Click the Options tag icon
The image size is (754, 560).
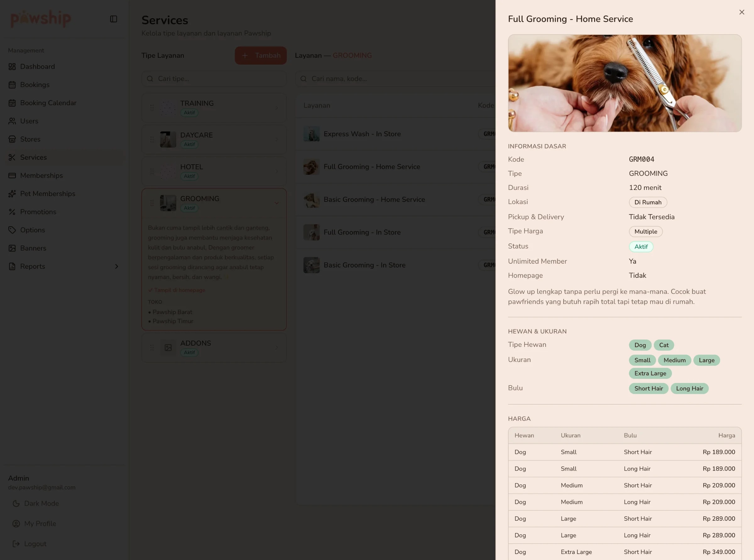12,230
